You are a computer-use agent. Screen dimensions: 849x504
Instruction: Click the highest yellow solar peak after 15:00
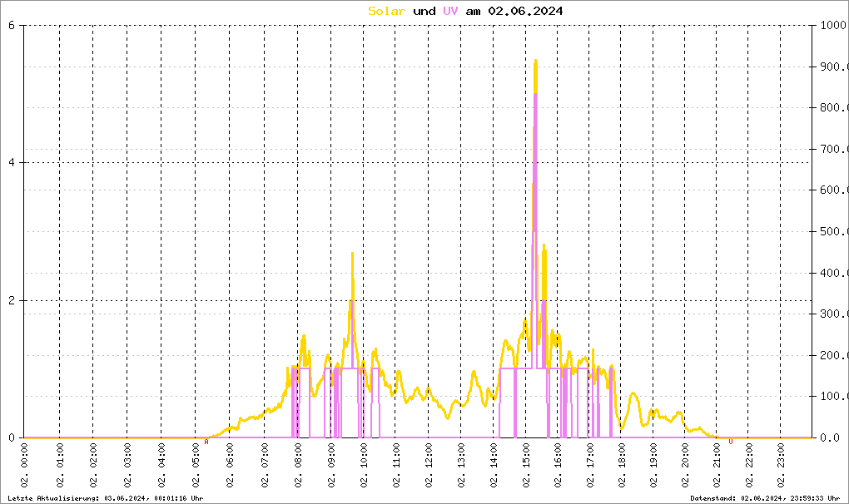[535, 61]
